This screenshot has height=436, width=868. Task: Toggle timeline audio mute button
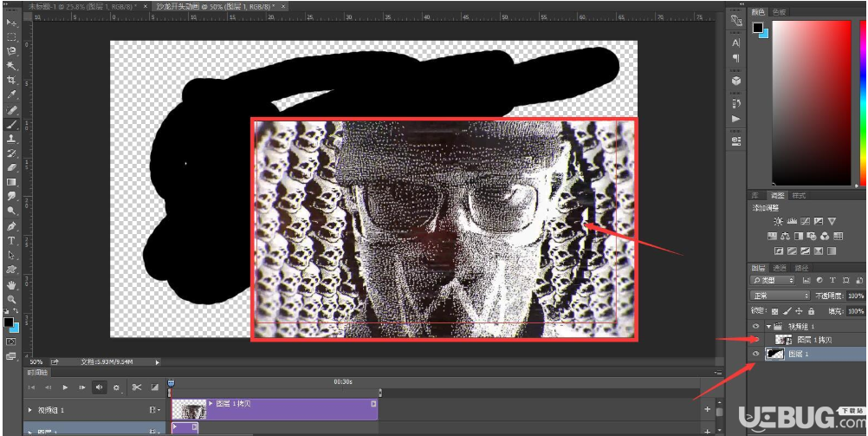[x=99, y=387]
